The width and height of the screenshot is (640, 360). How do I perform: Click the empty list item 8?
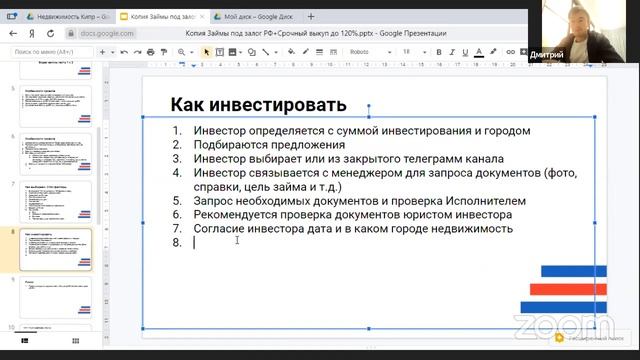(194, 243)
